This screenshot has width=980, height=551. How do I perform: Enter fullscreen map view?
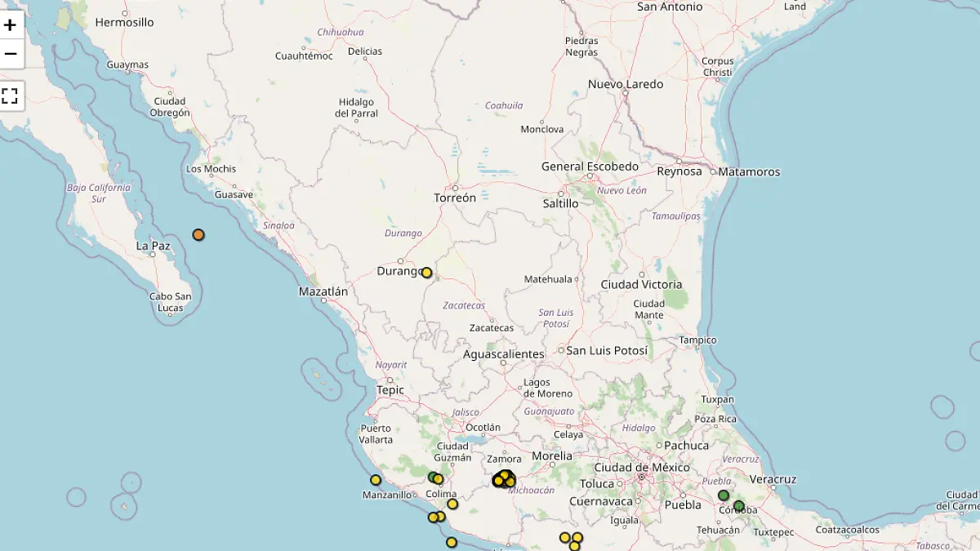(x=11, y=96)
